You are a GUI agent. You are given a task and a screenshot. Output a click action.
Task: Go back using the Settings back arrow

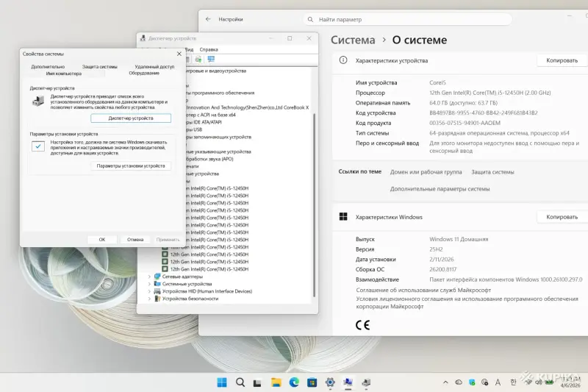click(208, 19)
